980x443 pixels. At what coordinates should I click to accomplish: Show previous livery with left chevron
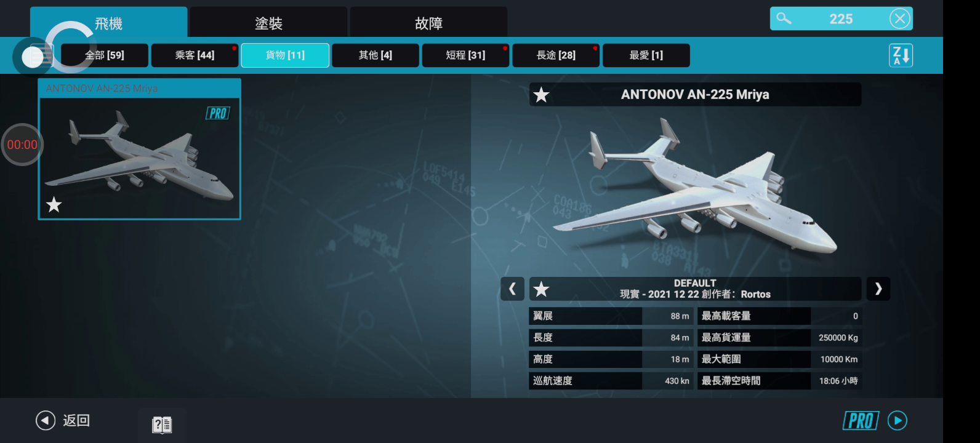pyautogui.click(x=512, y=289)
